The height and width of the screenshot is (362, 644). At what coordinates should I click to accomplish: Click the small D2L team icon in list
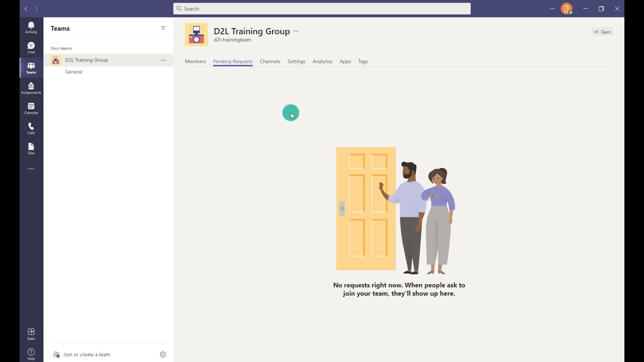[56, 60]
